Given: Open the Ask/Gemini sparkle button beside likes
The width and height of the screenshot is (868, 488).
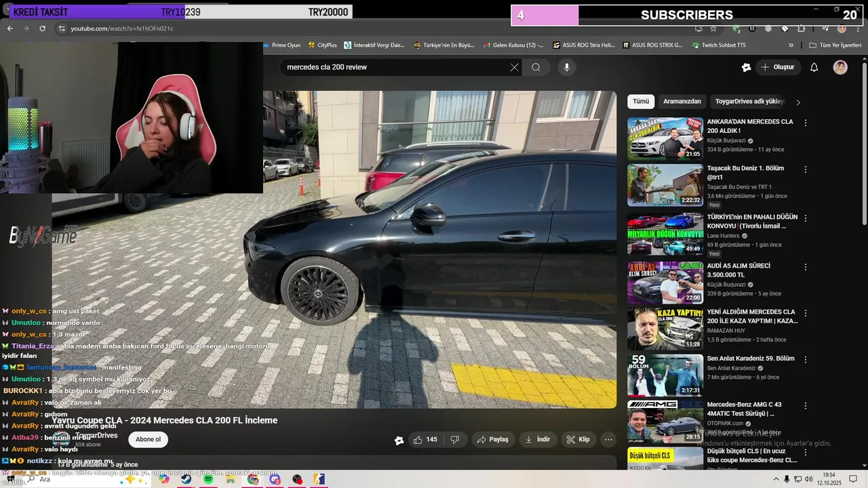Looking at the screenshot, I should [x=399, y=440].
